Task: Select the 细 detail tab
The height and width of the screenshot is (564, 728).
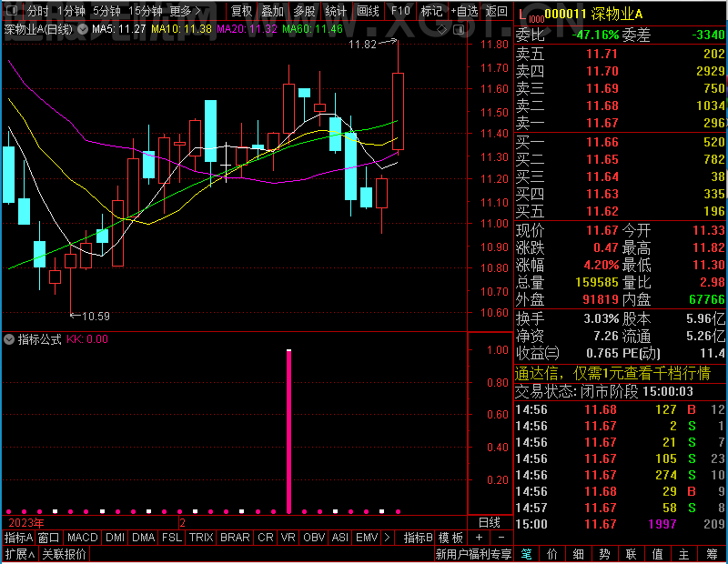Action: (x=579, y=554)
